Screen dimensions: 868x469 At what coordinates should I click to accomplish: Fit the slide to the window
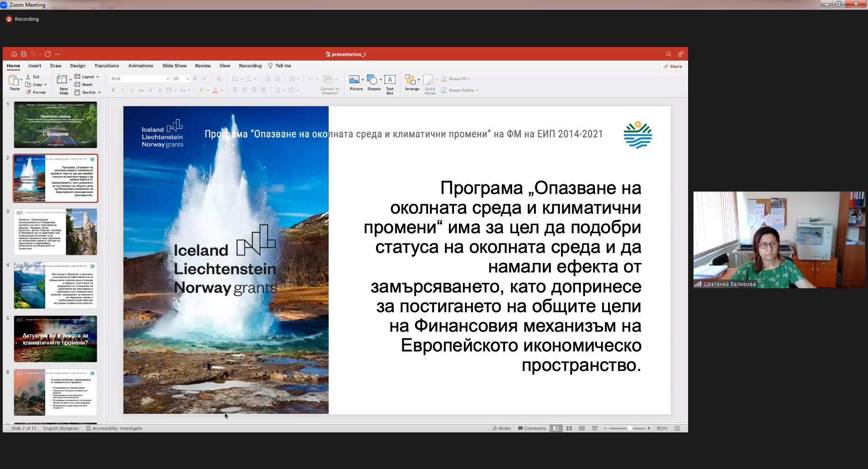point(677,428)
